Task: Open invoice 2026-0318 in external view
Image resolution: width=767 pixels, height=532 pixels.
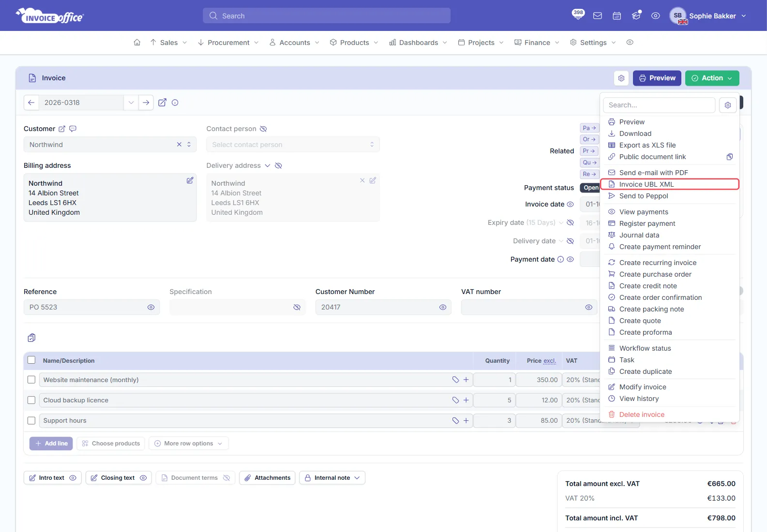Action: point(163,103)
